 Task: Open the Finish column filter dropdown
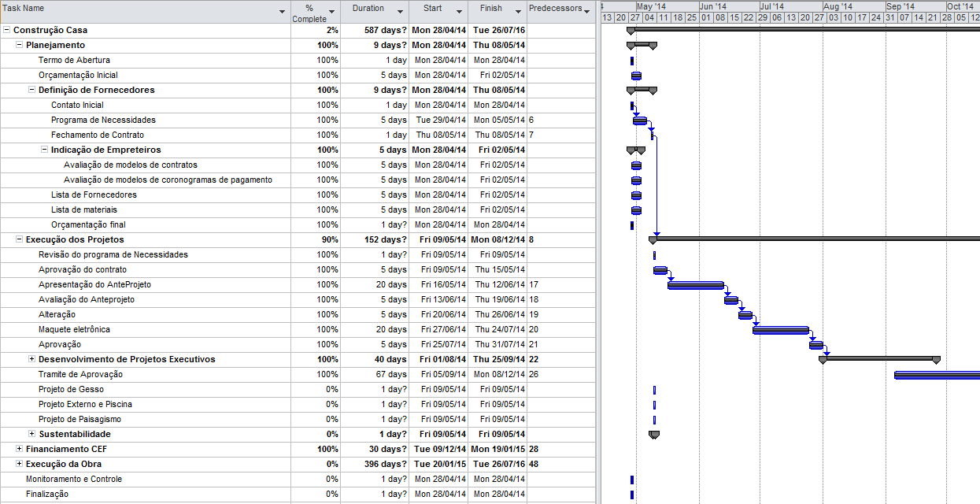[518, 12]
